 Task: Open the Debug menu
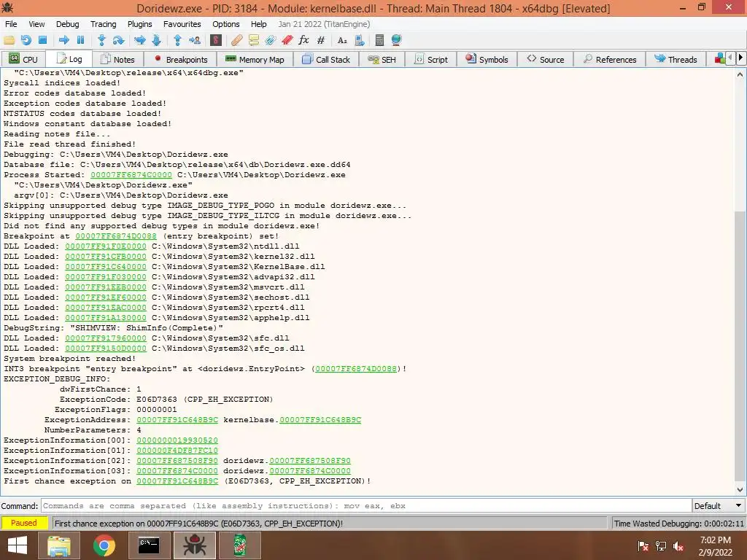(68, 24)
